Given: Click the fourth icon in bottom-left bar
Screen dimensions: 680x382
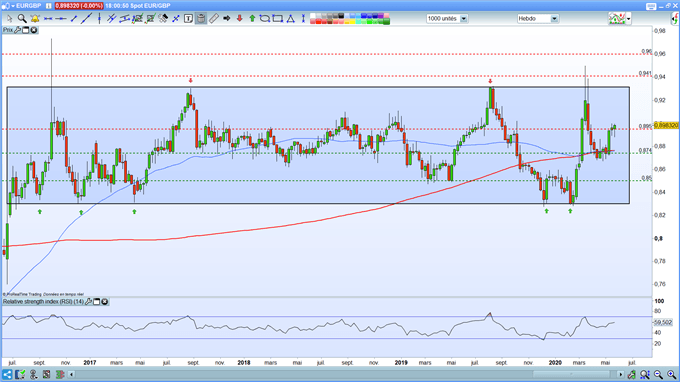Looking at the screenshot, I should point(46,374).
